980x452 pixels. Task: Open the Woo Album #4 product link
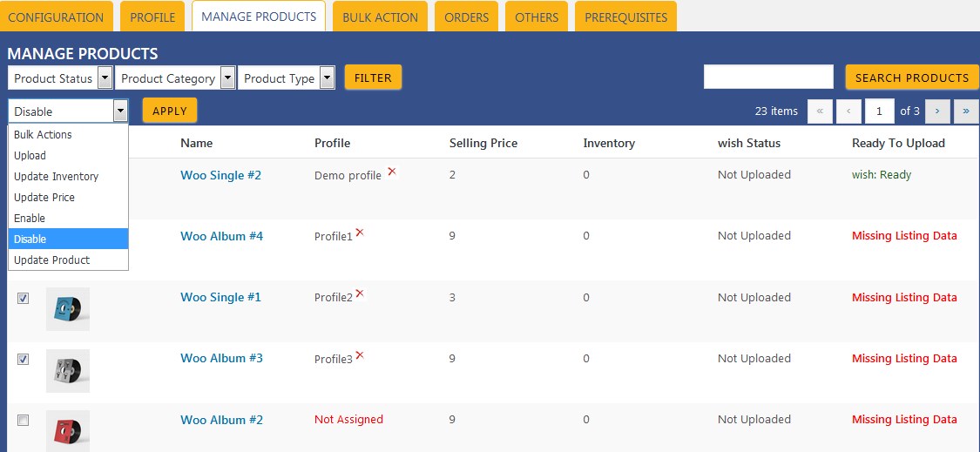click(x=222, y=236)
